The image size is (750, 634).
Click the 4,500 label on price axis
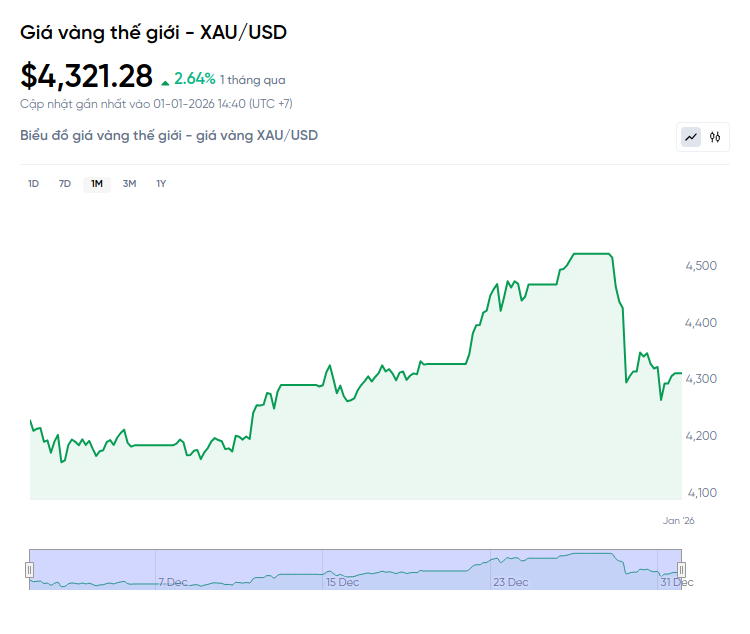(x=700, y=266)
